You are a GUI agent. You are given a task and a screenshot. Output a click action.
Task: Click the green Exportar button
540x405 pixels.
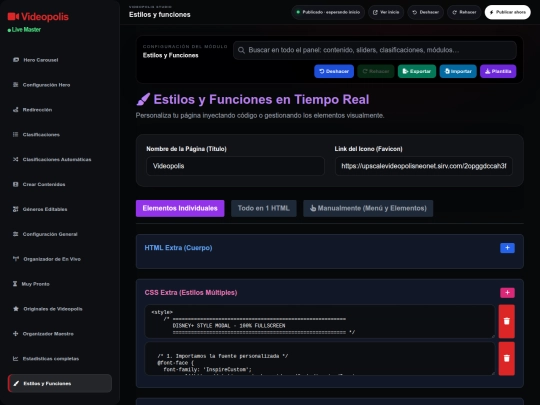pyautogui.click(x=417, y=71)
